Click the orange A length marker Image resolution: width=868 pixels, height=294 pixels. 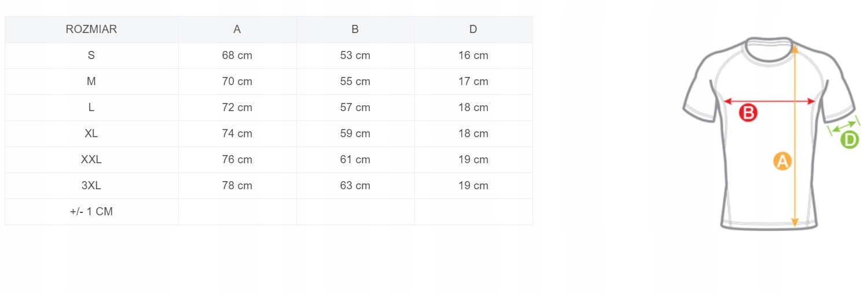(782, 161)
